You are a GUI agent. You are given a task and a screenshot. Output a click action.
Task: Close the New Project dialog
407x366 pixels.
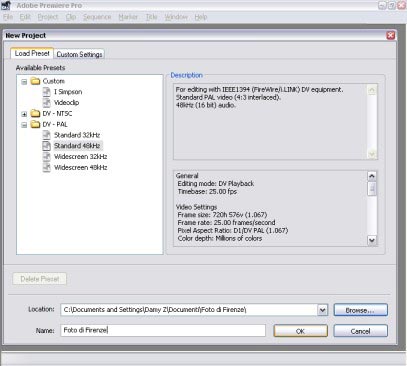click(x=391, y=35)
